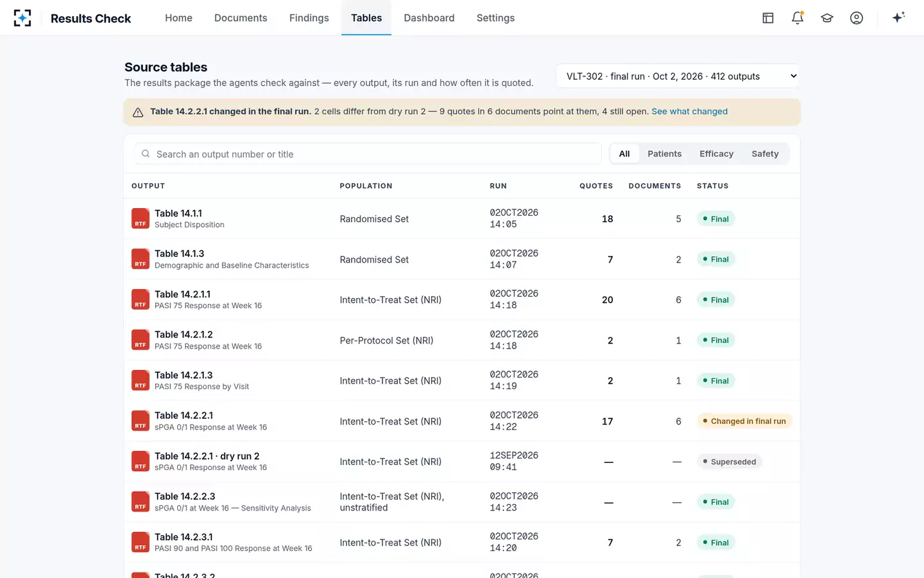Click the RTF icon for Table 14.2.1.2
924x578 pixels.
tap(141, 340)
